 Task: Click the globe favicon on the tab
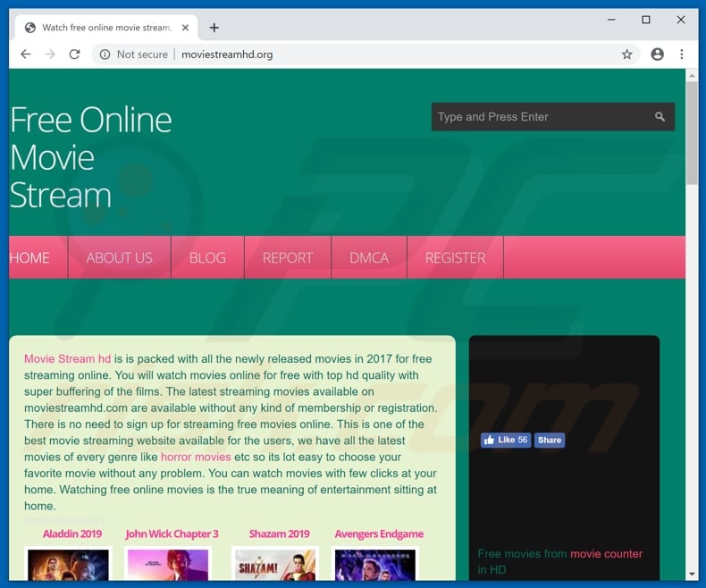tap(30, 28)
